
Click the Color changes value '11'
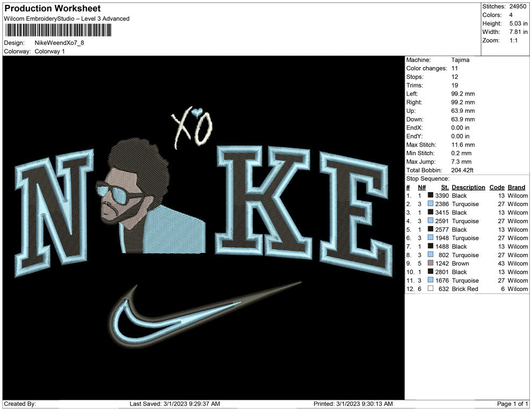pyautogui.click(x=454, y=68)
